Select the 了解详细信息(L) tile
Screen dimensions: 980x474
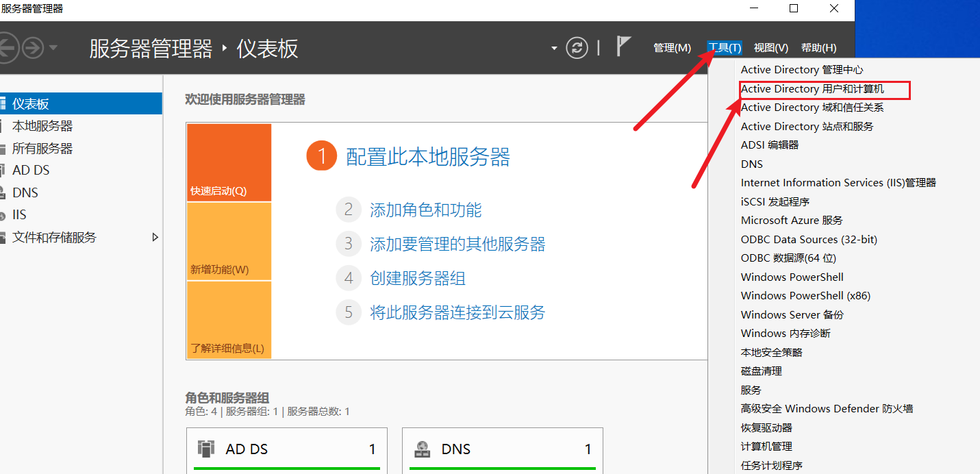pyautogui.click(x=229, y=320)
